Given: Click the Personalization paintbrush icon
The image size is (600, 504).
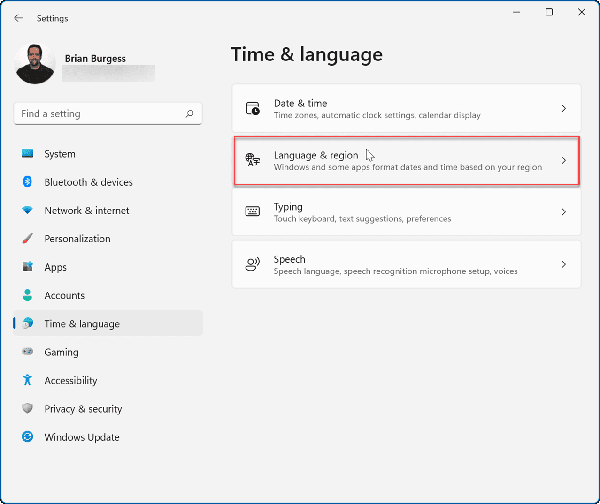Looking at the screenshot, I should tap(28, 238).
